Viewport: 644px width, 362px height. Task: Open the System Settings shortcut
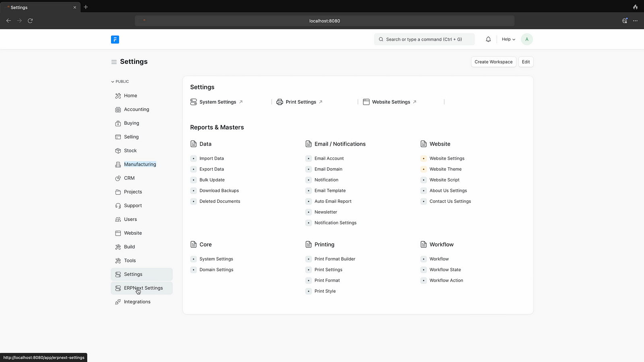pyautogui.click(x=218, y=102)
